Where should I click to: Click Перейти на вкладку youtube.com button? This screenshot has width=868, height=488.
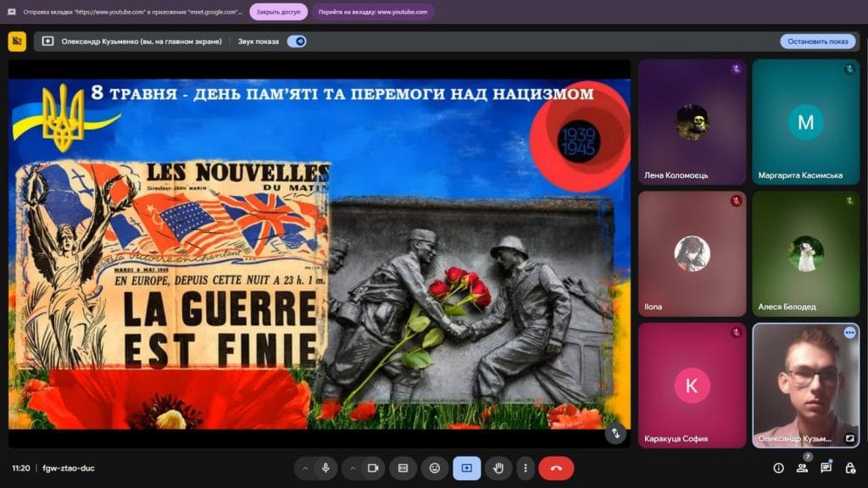point(373,12)
